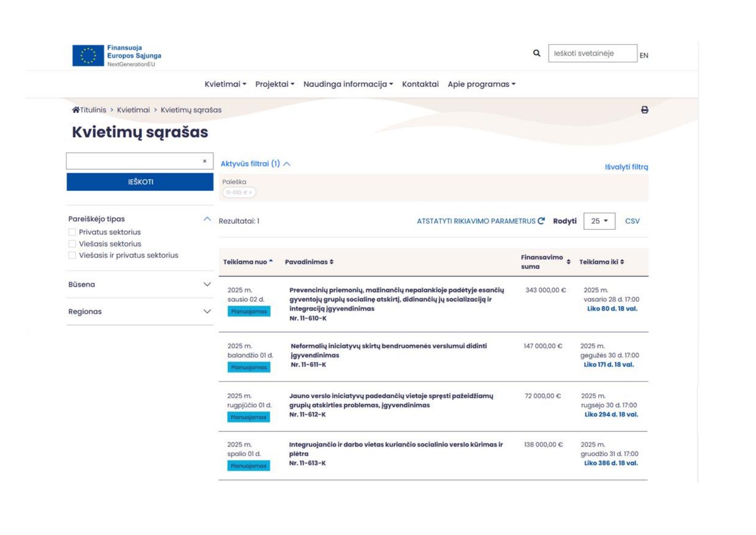Viewport: 756px width, 535px height.
Task: Click the 138 000,00 € amount
Action: [x=544, y=445]
